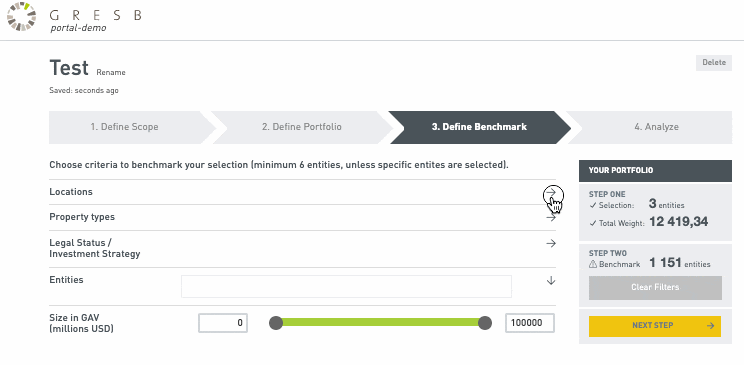The width and height of the screenshot is (744, 365).
Task: Click the Clear Filters button
Action: 655,288
